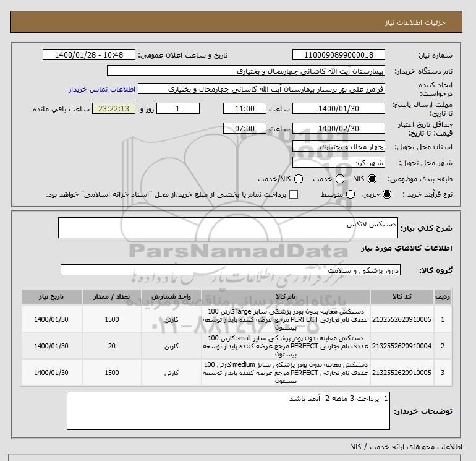Click unit کارتن in row 2
This screenshot has width=476, height=461.
(x=171, y=346)
